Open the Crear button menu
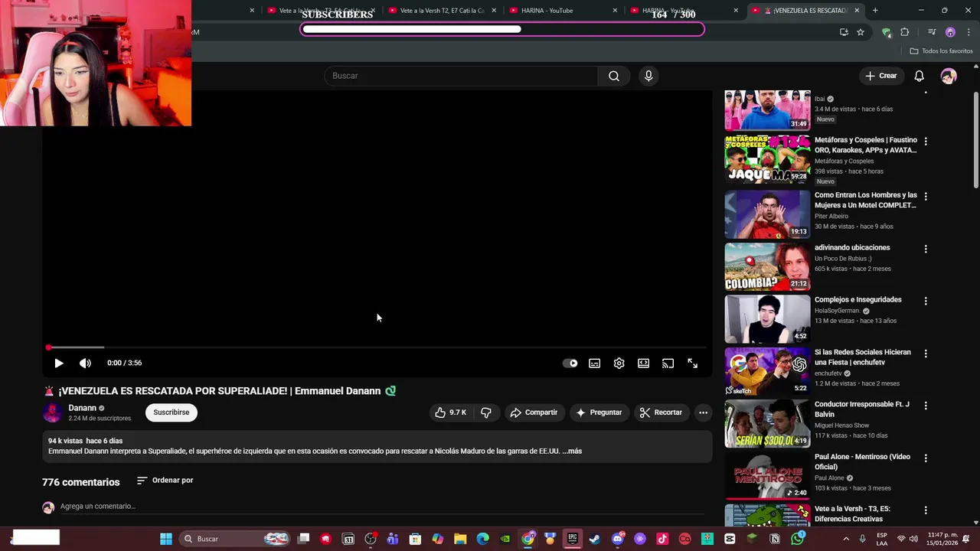This screenshot has height=551, width=980. click(x=880, y=76)
